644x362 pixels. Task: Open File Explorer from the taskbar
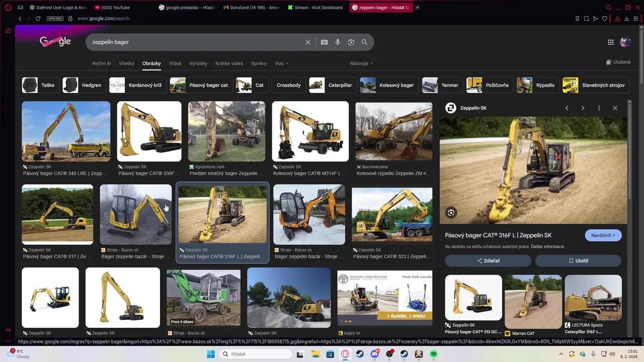click(x=315, y=354)
